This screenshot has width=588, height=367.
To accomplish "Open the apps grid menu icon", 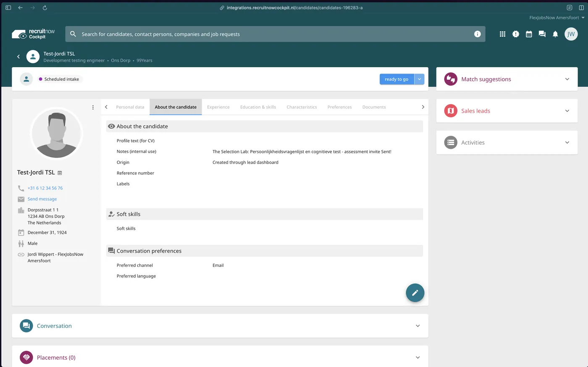I will coord(502,34).
